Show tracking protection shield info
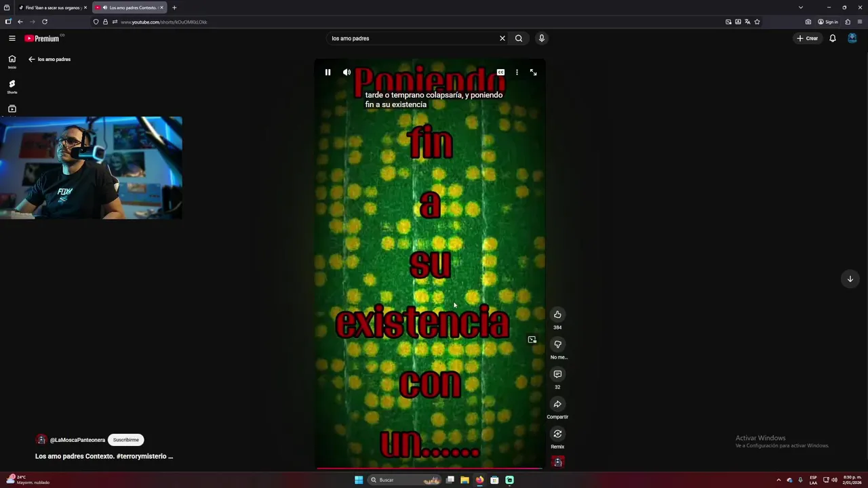Screen dimensions: 868x488 click(x=96, y=22)
